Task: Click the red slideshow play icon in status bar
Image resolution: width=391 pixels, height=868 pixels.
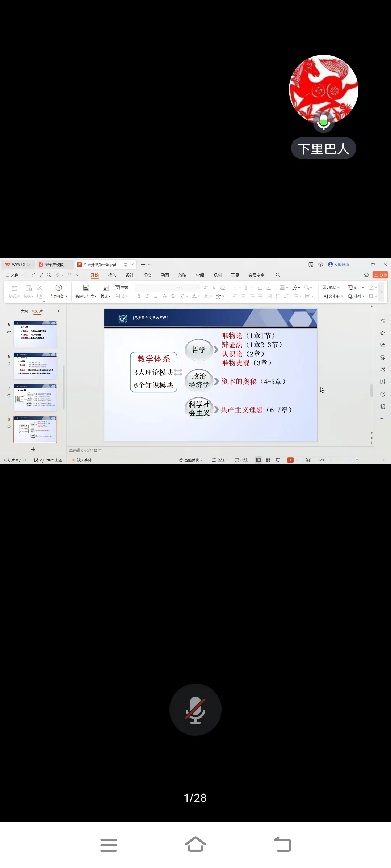Action: click(x=290, y=460)
